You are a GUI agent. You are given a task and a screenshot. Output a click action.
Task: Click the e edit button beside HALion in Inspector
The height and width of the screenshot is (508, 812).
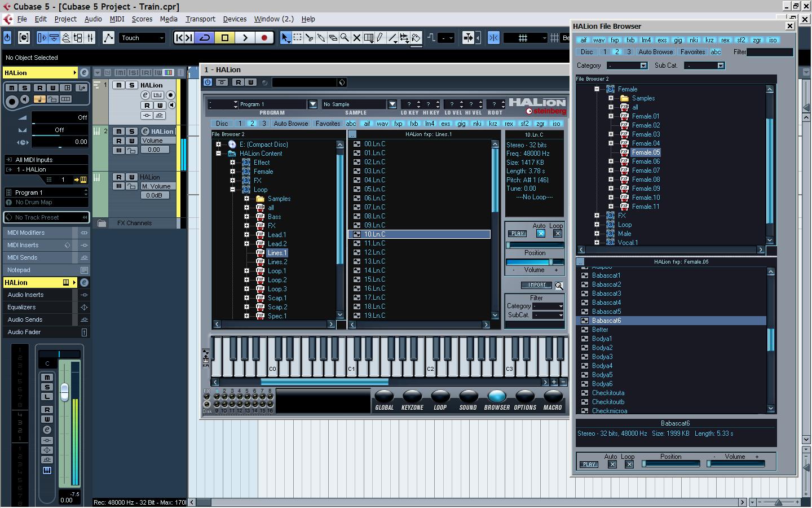click(84, 73)
